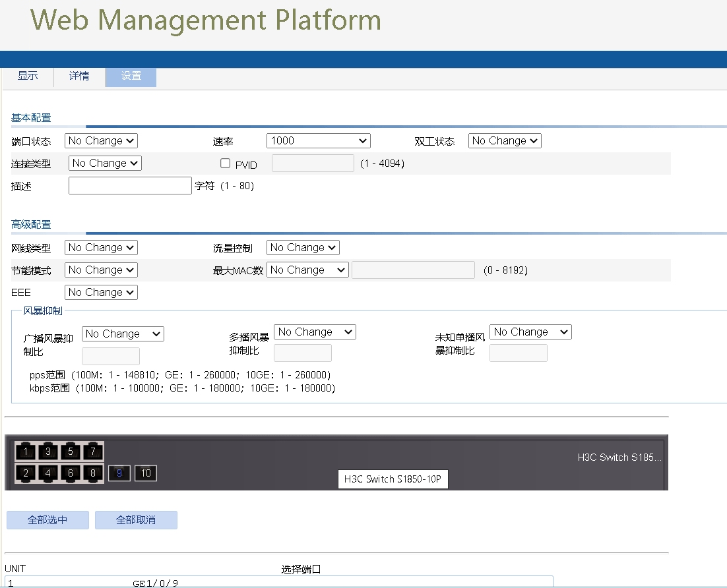Screen dimensions: 727x588
Task: Select port 10 on switch panel
Action: (146, 473)
